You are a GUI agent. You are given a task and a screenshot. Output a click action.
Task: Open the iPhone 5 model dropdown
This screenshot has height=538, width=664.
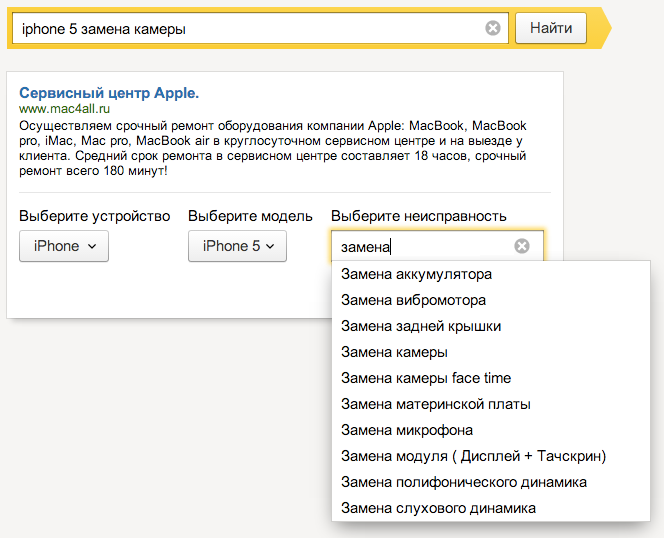(x=237, y=246)
